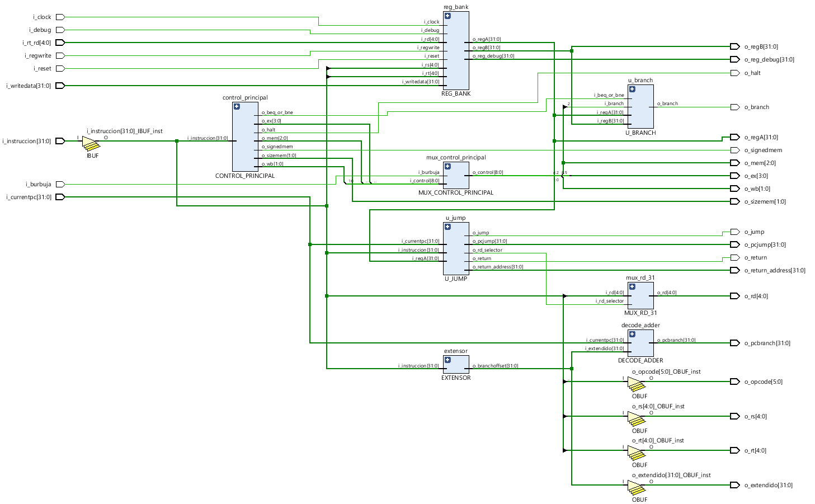
Task: Select the o_rt[4:0] OBUF buffer symbol
Action: coord(637,453)
